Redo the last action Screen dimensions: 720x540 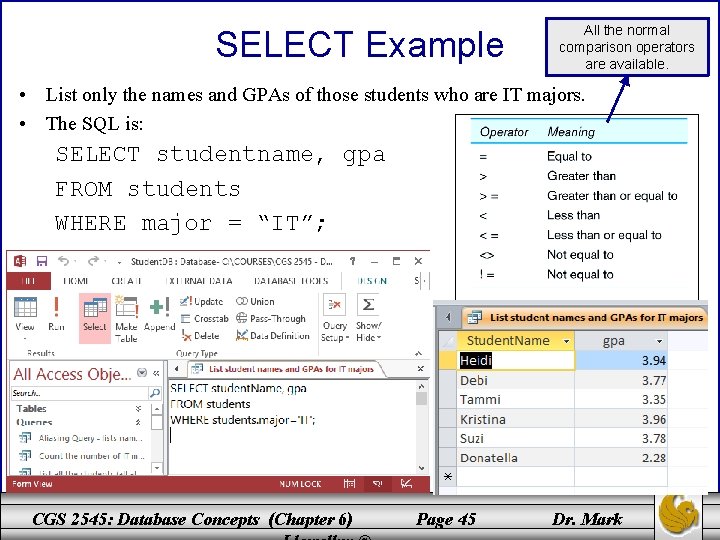click(x=93, y=261)
